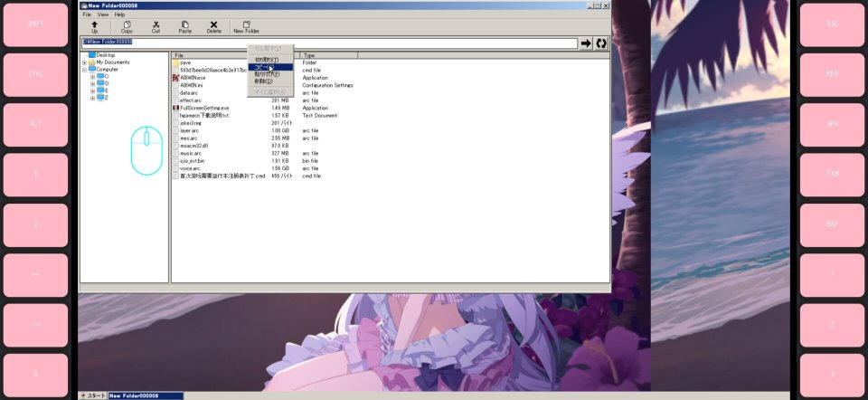
Task: Create a folder with New Folder icon
Action: [246, 25]
